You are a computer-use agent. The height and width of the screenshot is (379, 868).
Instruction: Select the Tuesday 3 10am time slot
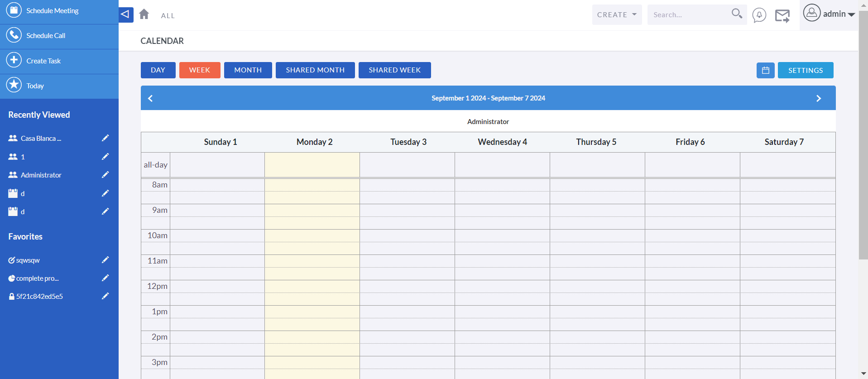click(407, 235)
